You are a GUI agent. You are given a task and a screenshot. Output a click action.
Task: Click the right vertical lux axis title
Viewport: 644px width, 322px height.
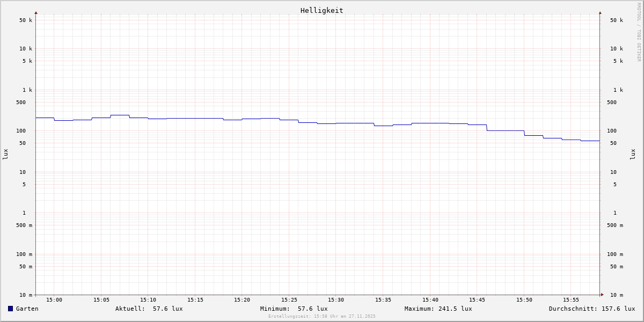coord(633,154)
